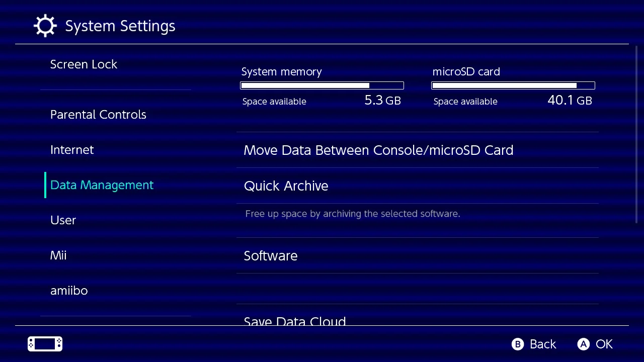Open the Software data list
The width and height of the screenshot is (644, 362).
(271, 256)
